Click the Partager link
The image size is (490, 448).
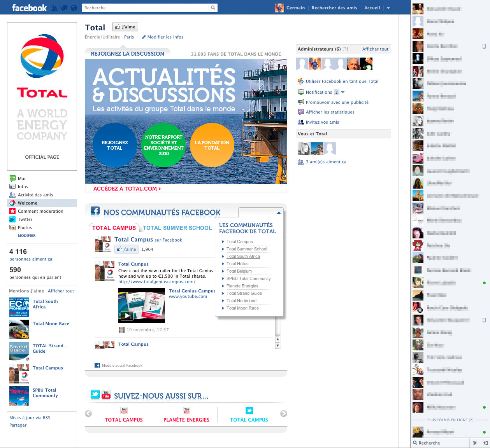(x=18, y=425)
